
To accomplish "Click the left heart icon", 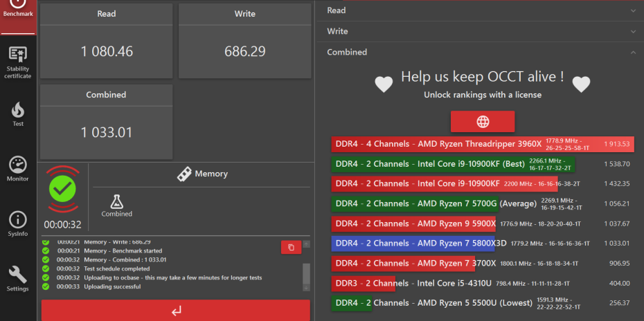I will click(x=384, y=84).
